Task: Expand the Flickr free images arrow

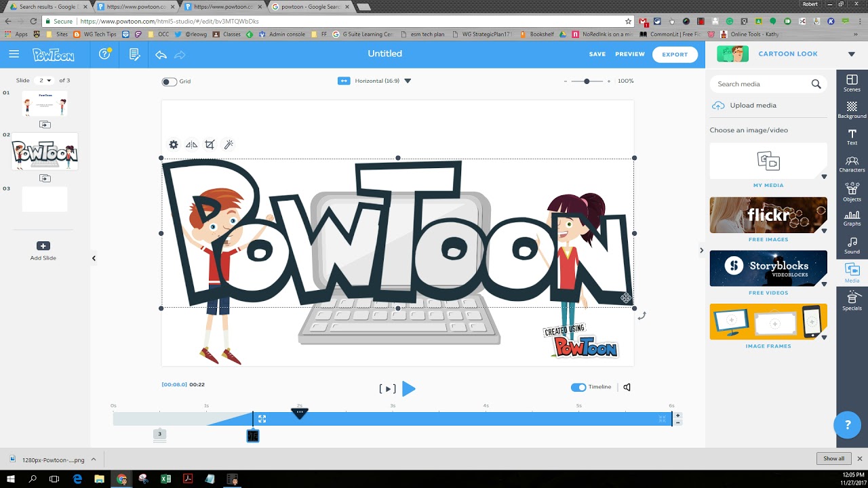Action: pyautogui.click(x=824, y=230)
